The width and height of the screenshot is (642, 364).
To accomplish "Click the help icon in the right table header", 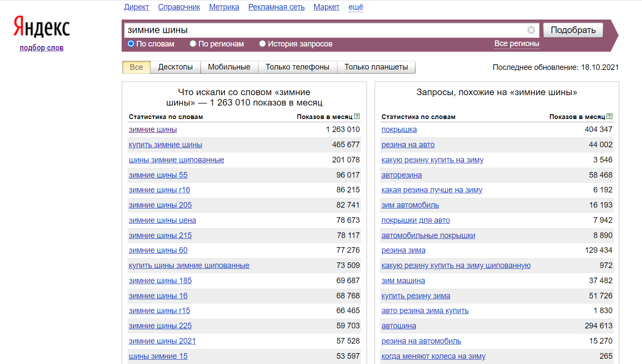I will [609, 116].
